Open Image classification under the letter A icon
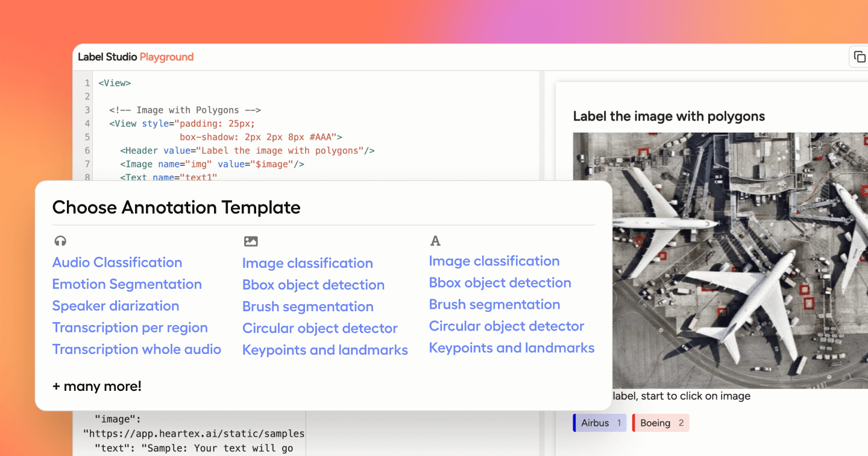Viewport: 868px width, 456px height. tap(494, 261)
